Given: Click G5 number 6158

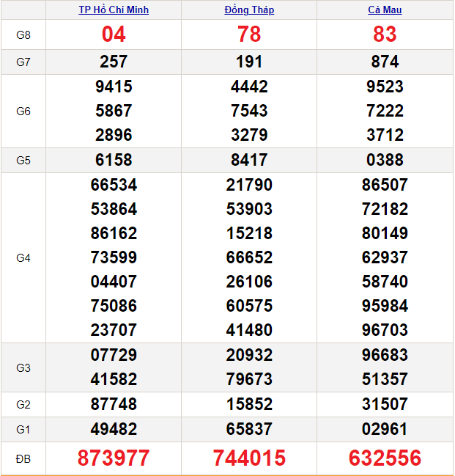Looking at the screenshot, I should (114, 160).
